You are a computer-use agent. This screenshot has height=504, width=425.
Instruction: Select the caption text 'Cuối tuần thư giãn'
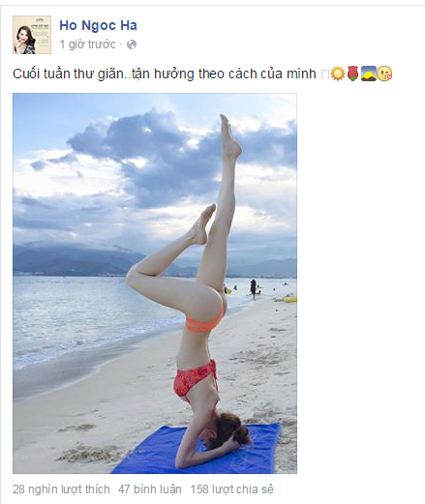point(68,74)
